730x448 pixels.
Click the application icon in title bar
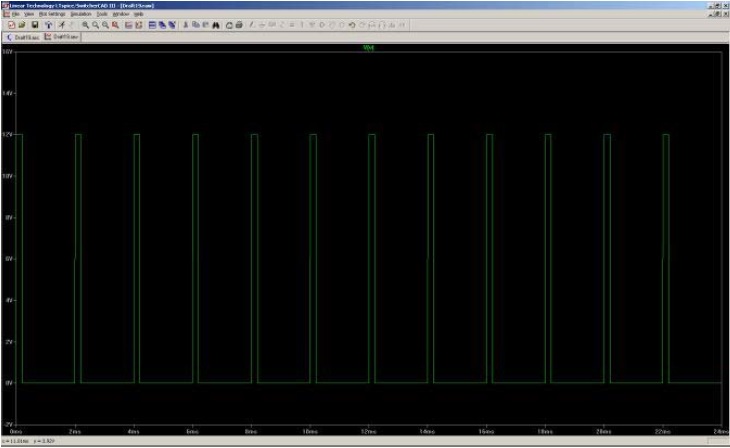(x=5, y=6)
